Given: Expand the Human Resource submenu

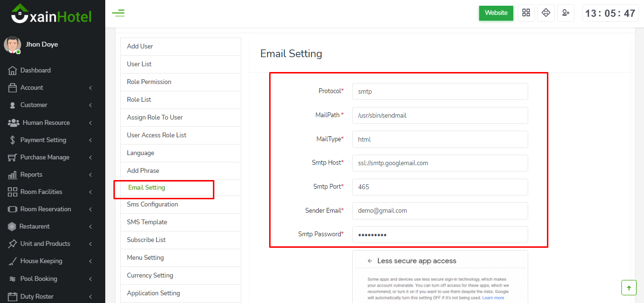Looking at the screenshot, I should coord(48,123).
